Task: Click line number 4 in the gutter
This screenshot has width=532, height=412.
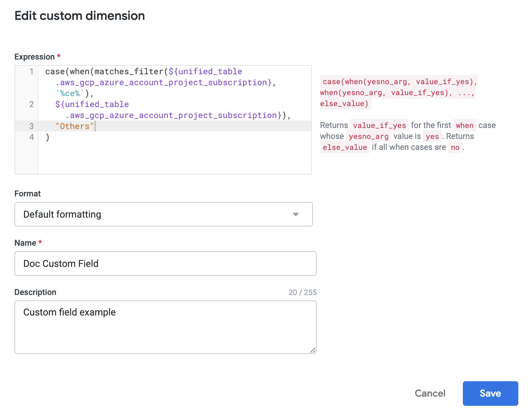Action: (x=31, y=137)
